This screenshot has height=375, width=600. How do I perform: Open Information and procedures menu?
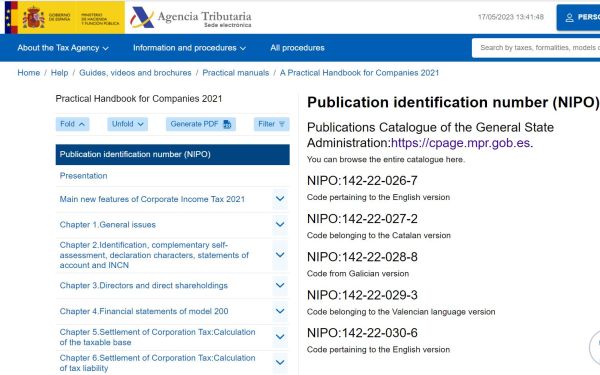(189, 48)
